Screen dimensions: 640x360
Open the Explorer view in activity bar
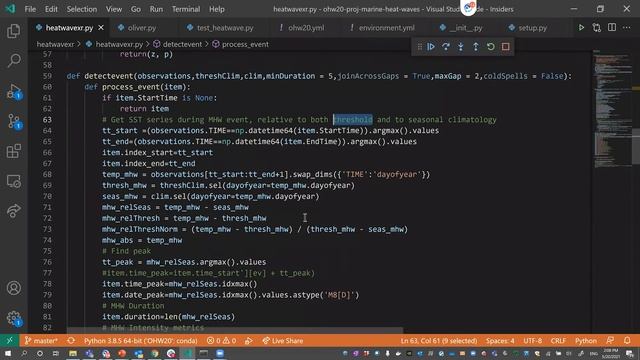(x=13, y=31)
